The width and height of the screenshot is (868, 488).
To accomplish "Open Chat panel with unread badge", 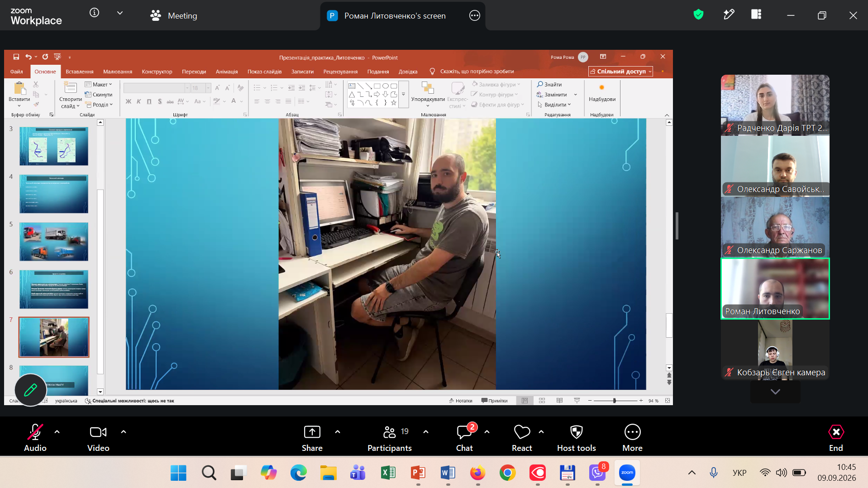I will (464, 432).
